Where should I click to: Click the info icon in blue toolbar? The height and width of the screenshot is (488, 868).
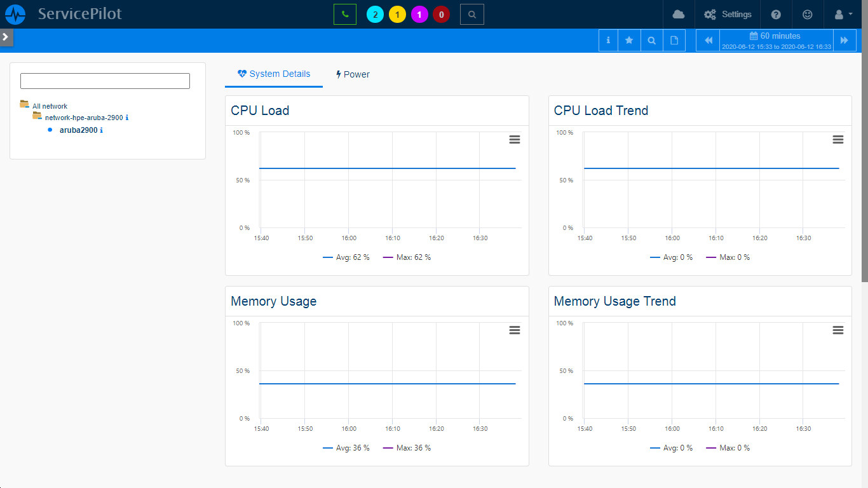pos(608,40)
